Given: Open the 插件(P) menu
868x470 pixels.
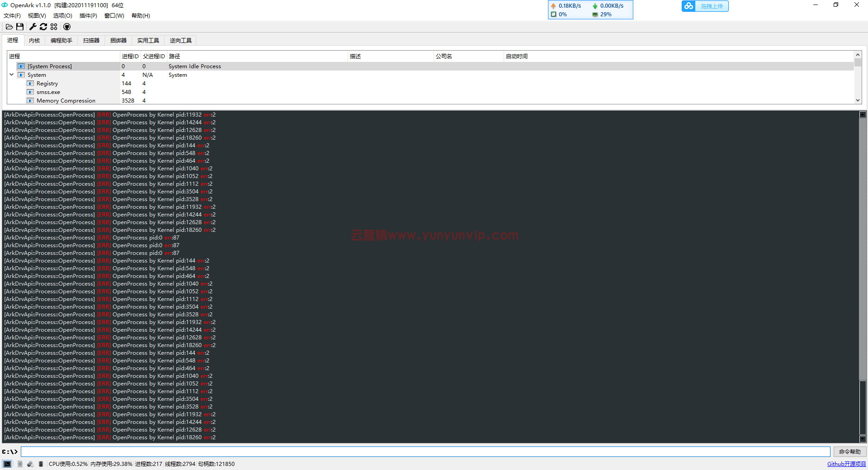Looking at the screenshot, I should click(x=88, y=16).
